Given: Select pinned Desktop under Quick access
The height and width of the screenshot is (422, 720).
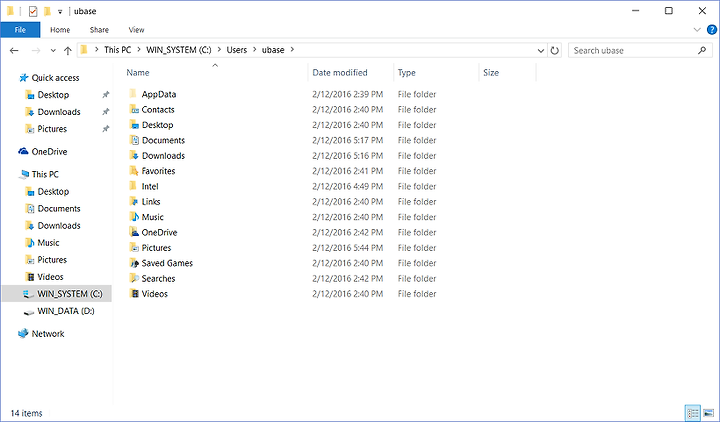Looking at the screenshot, I should 53,95.
